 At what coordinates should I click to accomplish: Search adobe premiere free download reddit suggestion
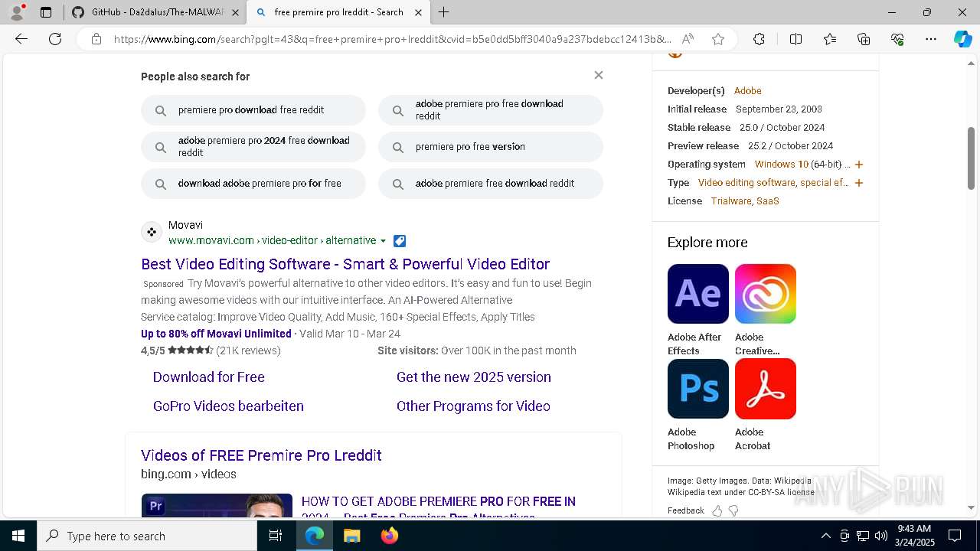(491, 184)
